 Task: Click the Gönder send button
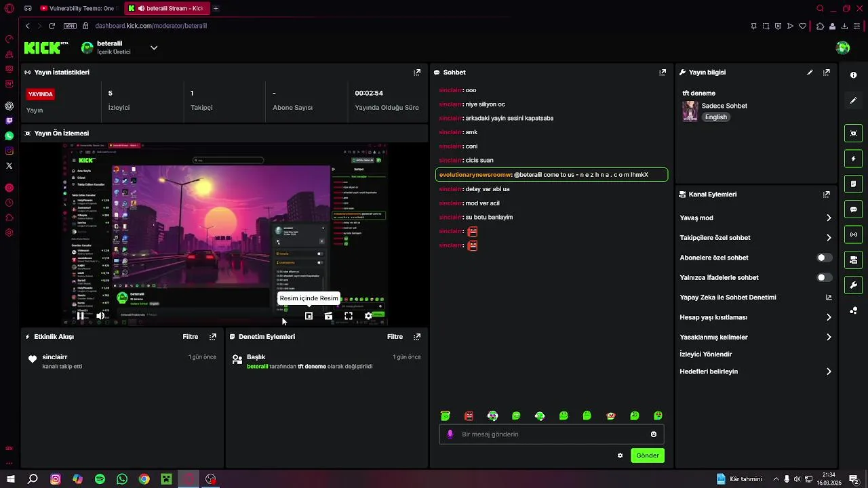pyautogui.click(x=647, y=455)
